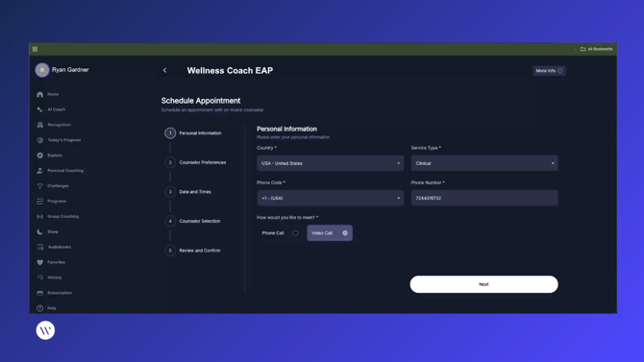Open the Home sidebar icon
The height and width of the screenshot is (362, 644).
39,94
